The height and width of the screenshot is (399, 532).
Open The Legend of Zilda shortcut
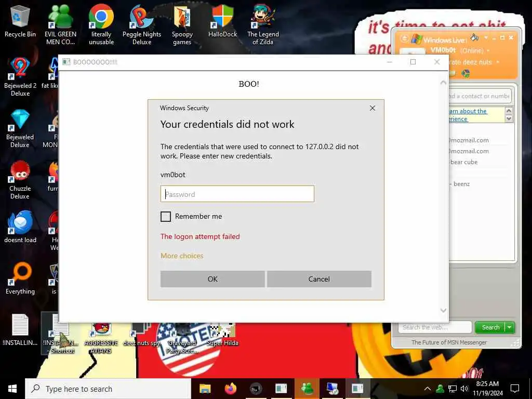pyautogui.click(x=263, y=24)
